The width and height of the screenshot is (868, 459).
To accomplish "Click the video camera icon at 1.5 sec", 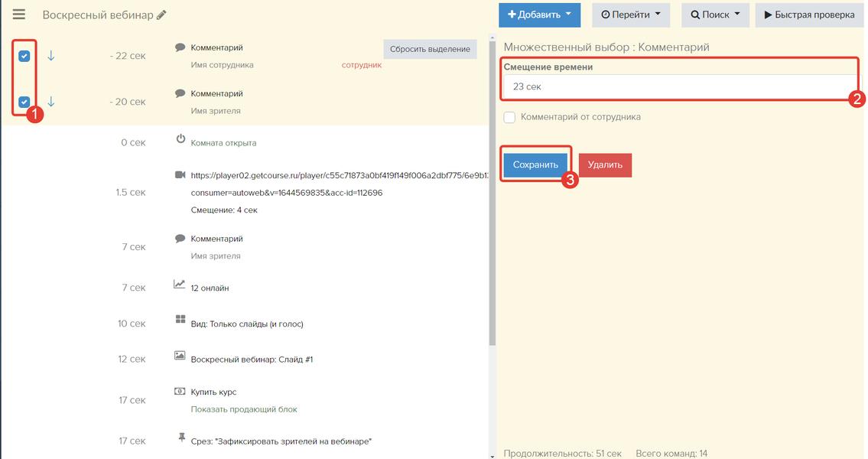I will coord(180,175).
